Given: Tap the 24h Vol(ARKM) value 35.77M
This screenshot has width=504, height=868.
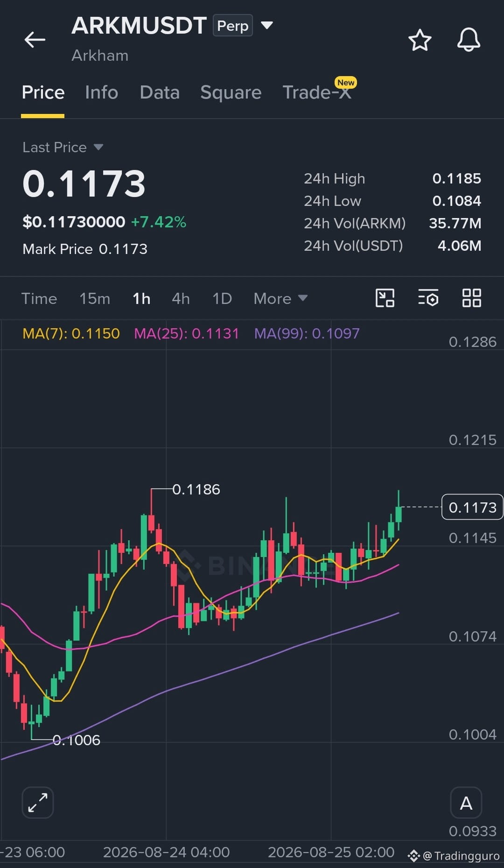Looking at the screenshot, I should [455, 223].
